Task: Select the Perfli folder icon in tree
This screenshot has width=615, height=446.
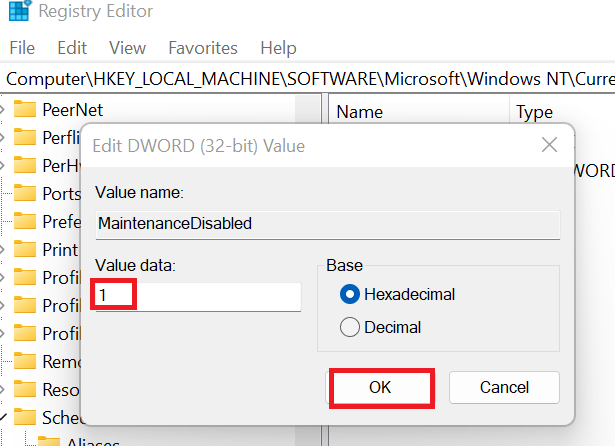Action: pos(25,137)
